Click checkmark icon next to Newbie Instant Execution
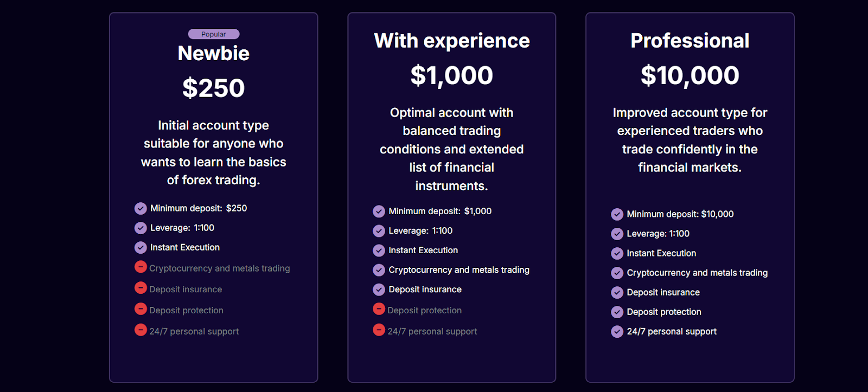 coord(141,247)
